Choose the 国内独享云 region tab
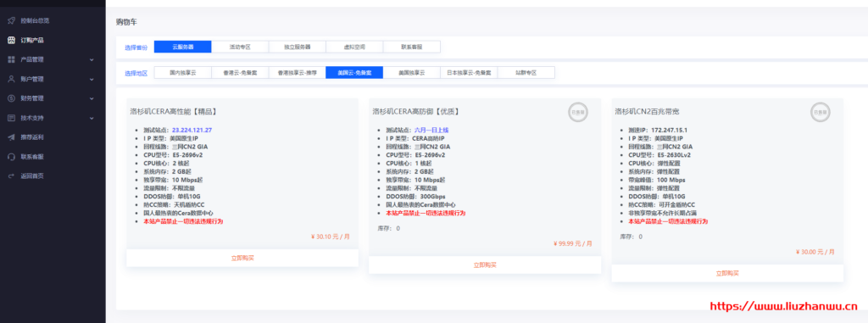 183,73
